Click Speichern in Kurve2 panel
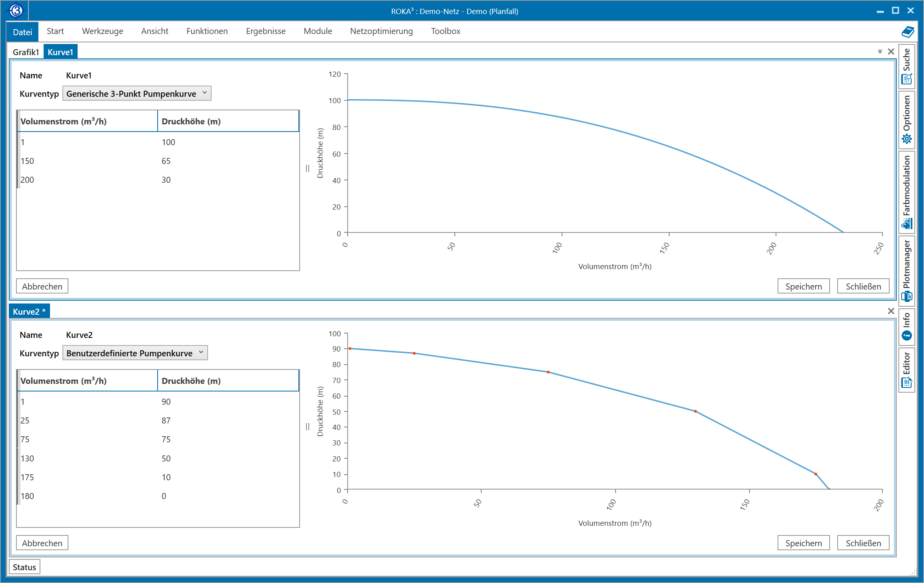 click(803, 543)
